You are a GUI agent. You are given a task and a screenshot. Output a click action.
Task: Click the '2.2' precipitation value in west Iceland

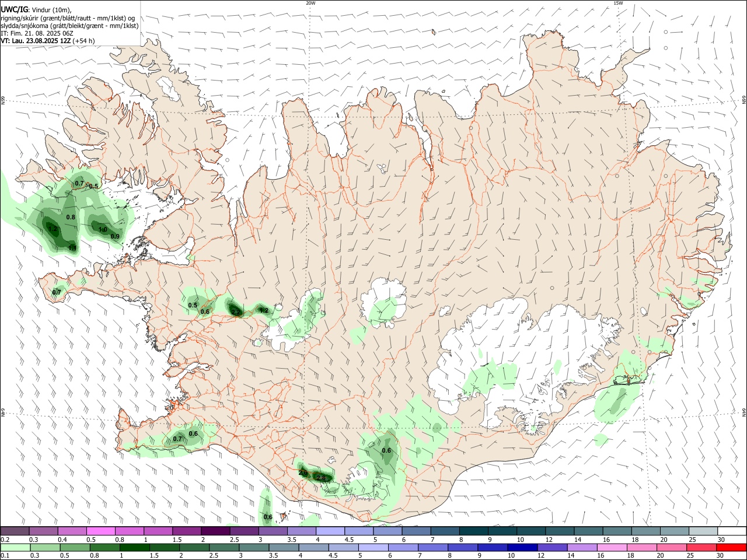point(236,312)
